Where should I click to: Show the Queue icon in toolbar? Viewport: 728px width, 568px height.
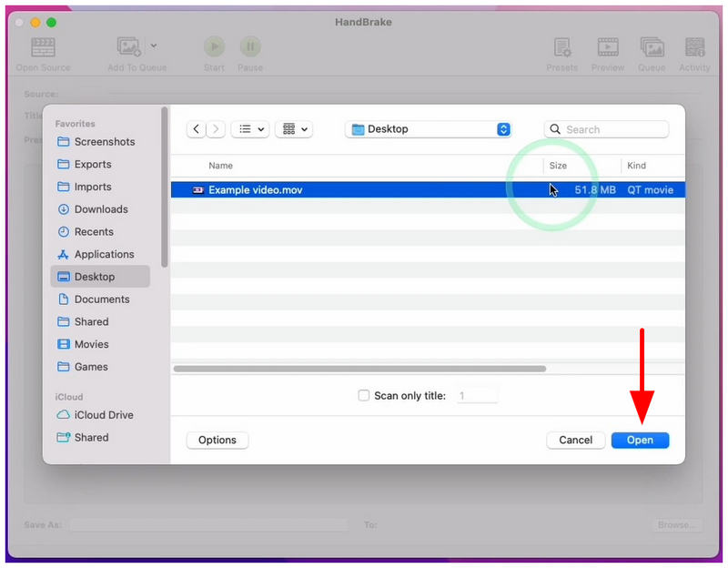tap(652, 47)
